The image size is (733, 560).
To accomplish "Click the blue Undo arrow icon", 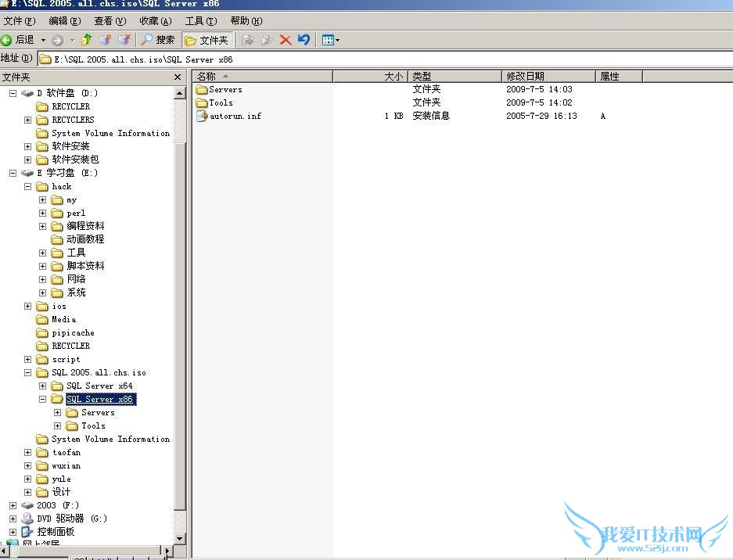I will 304,40.
